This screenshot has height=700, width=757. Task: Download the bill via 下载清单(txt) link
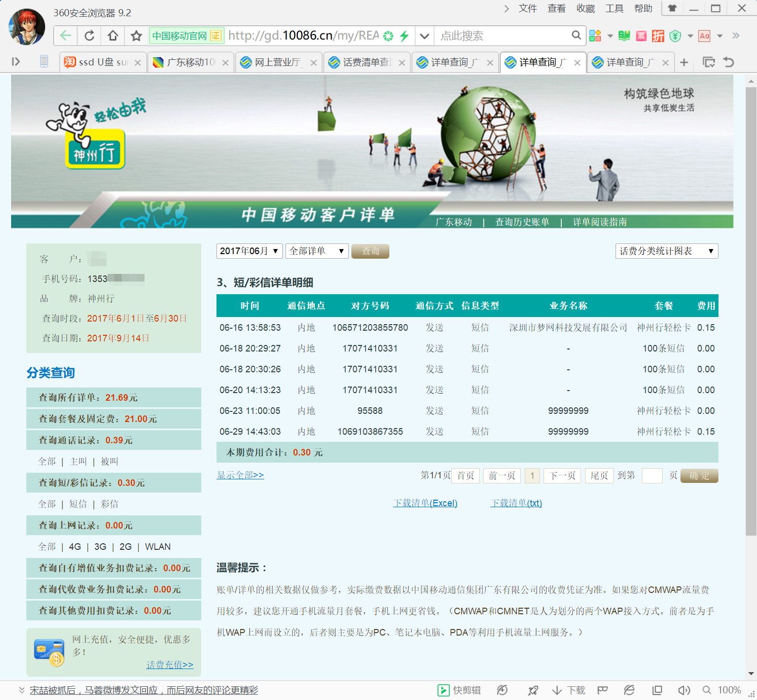516,503
